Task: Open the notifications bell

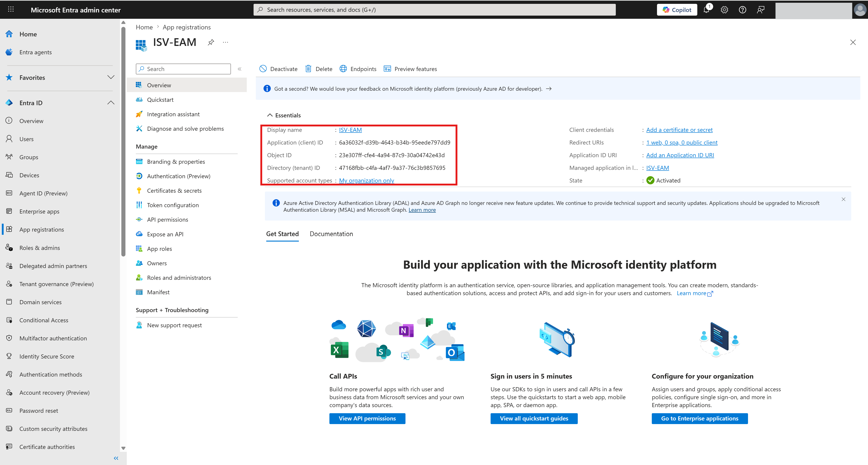Action: click(707, 10)
